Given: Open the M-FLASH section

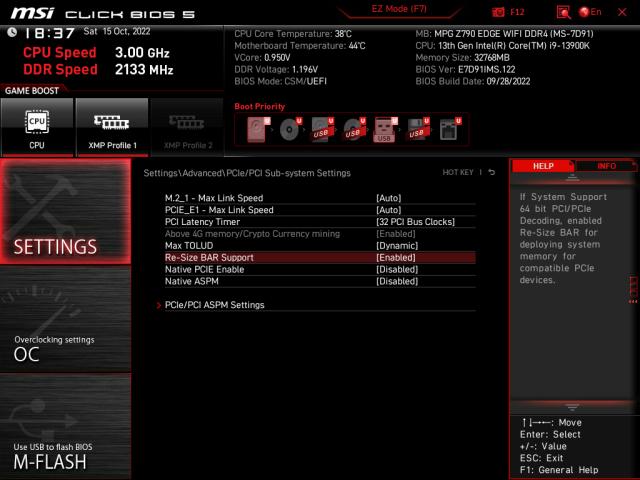Looking at the screenshot, I should click(66, 427).
